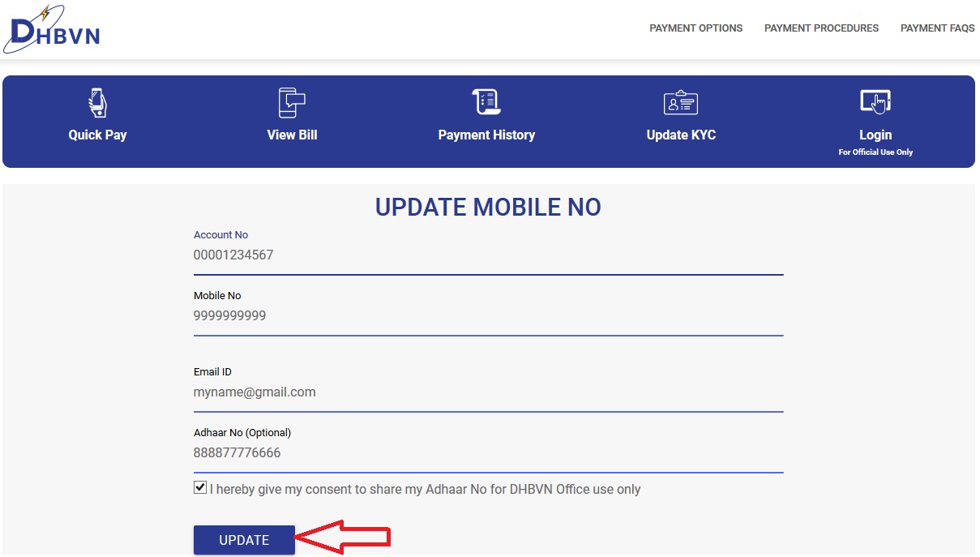Select the Email ID text field
This screenshot has width=980, height=557.
coord(488,392)
